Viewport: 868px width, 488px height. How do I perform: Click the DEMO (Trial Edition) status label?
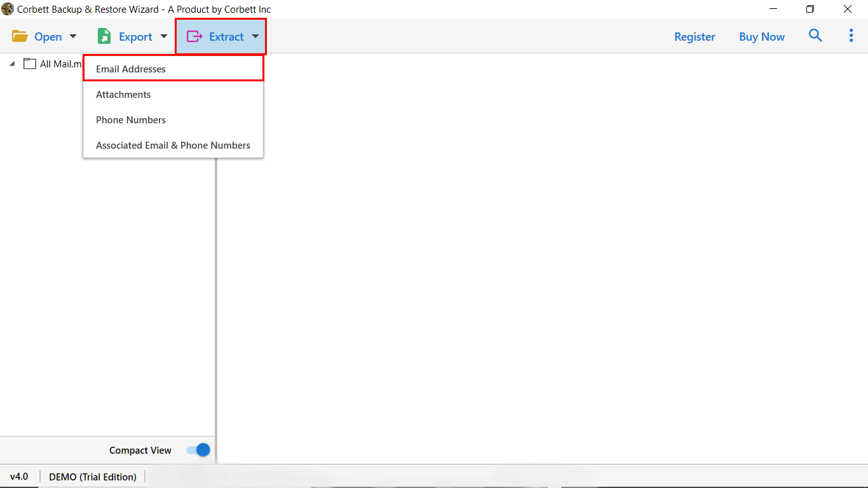coord(92,477)
